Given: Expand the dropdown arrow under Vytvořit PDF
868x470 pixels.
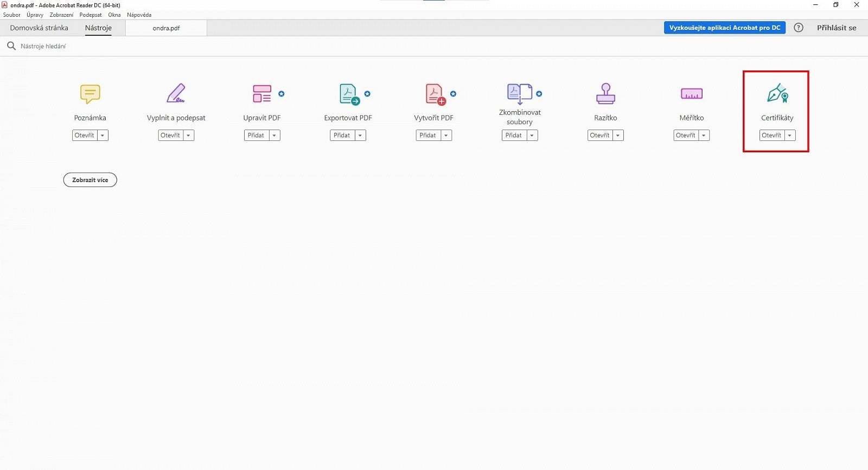Looking at the screenshot, I should [446, 136].
